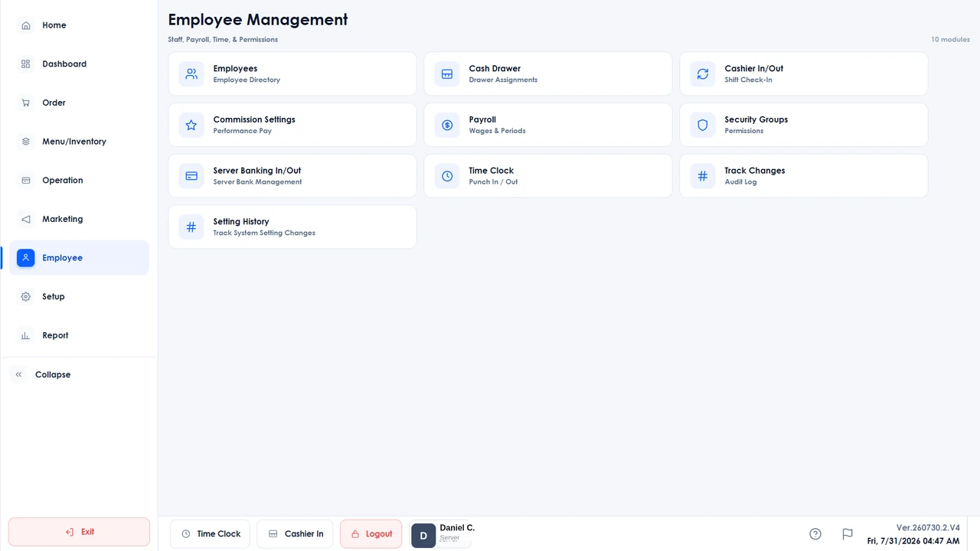Screen dimensions: 980x551
Task: Click the Security Groups shield icon
Action: pyautogui.click(x=703, y=125)
